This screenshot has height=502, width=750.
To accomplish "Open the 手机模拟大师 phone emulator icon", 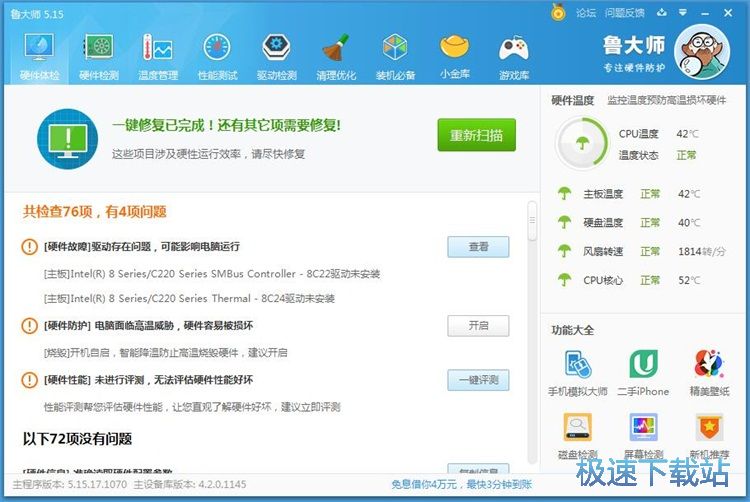I will coord(578,364).
